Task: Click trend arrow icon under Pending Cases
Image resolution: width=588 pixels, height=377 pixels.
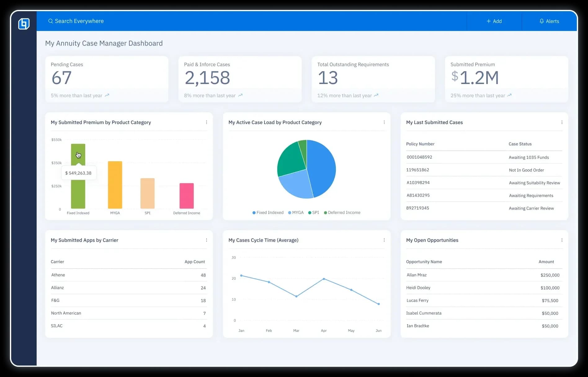Action: pyautogui.click(x=107, y=95)
